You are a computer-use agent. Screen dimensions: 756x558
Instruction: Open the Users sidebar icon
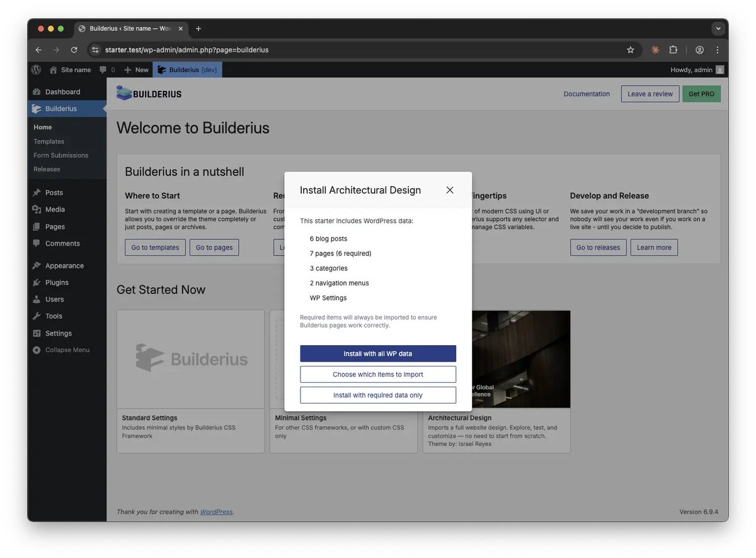pyautogui.click(x=38, y=299)
